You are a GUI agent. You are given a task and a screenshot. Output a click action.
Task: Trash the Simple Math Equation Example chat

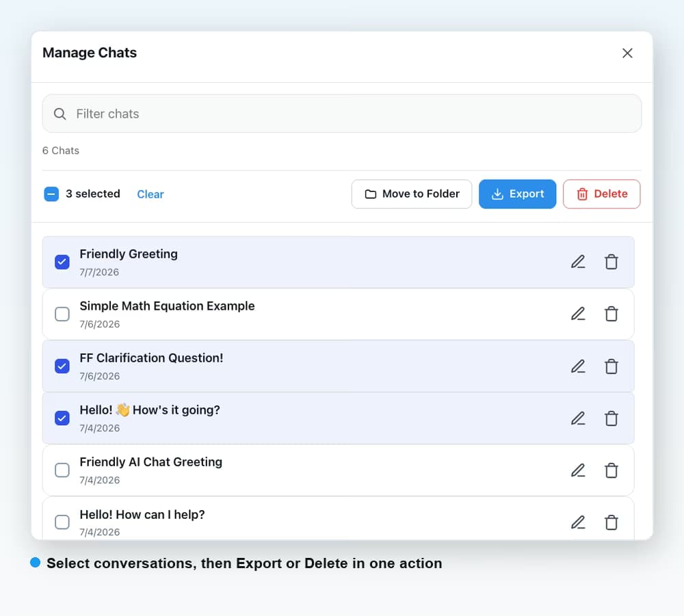[611, 314]
